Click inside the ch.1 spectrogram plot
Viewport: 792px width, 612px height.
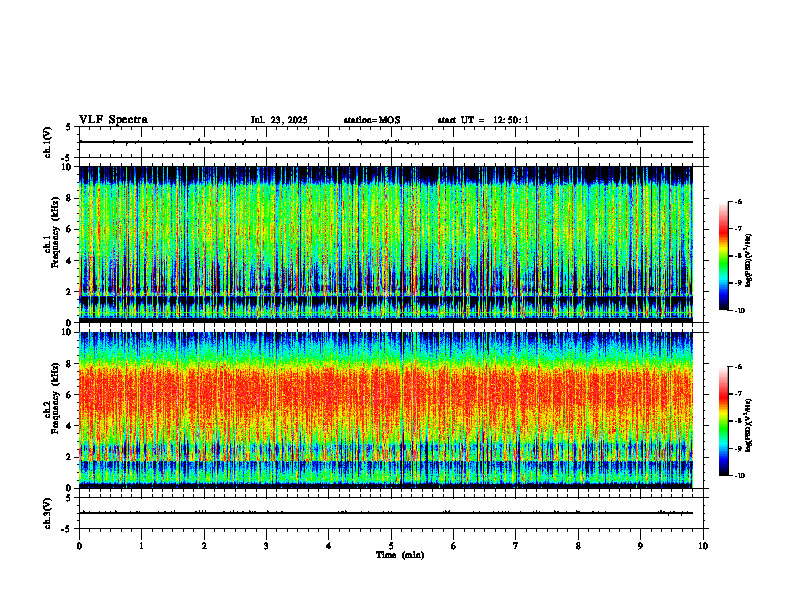(x=386, y=244)
